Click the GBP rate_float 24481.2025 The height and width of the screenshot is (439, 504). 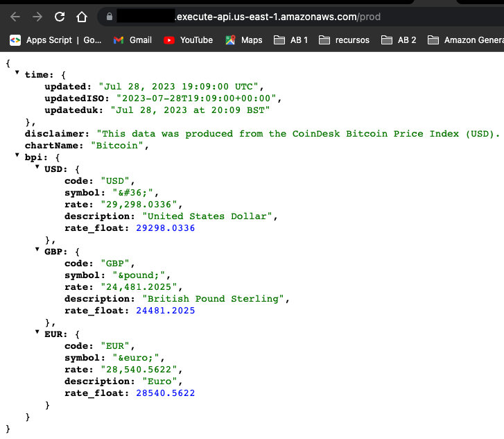click(166, 311)
